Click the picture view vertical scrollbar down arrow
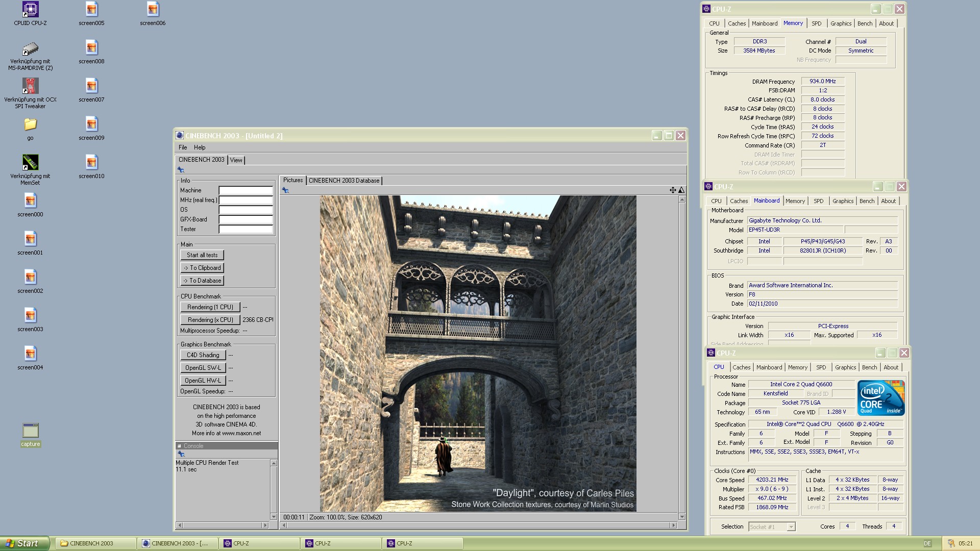980x551 pixels. [682, 516]
